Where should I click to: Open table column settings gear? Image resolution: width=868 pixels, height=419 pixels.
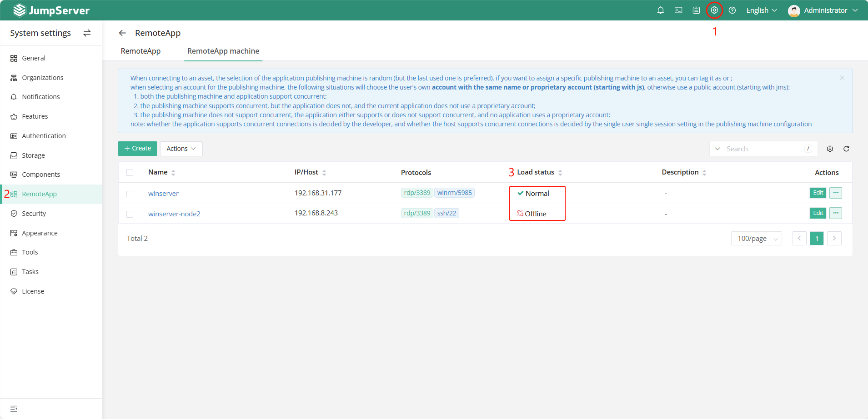pos(830,149)
